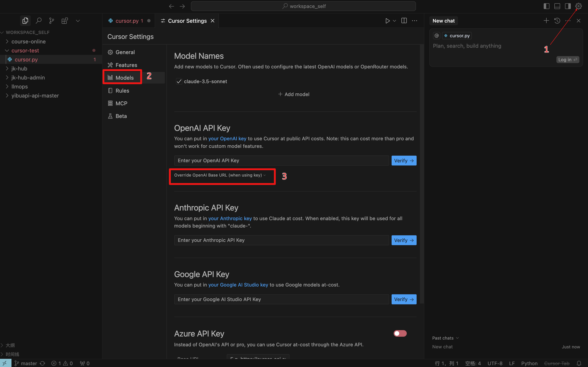
Task: Start a new chat with plus icon
Action: [x=546, y=21]
